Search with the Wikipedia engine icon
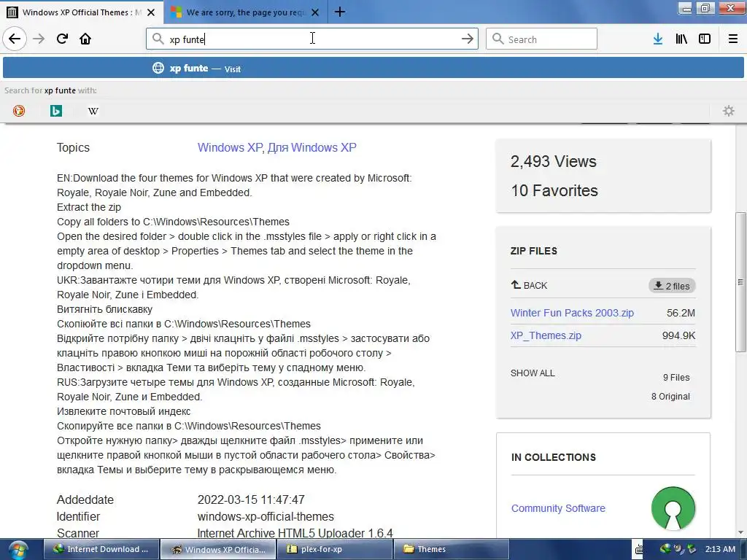The image size is (747, 560). point(93,111)
